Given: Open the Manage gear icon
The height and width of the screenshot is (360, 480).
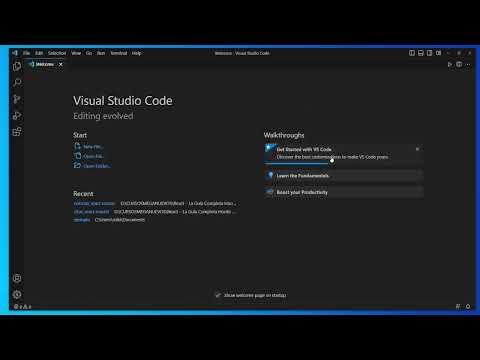Looking at the screenshot, I should click(17, 295).
